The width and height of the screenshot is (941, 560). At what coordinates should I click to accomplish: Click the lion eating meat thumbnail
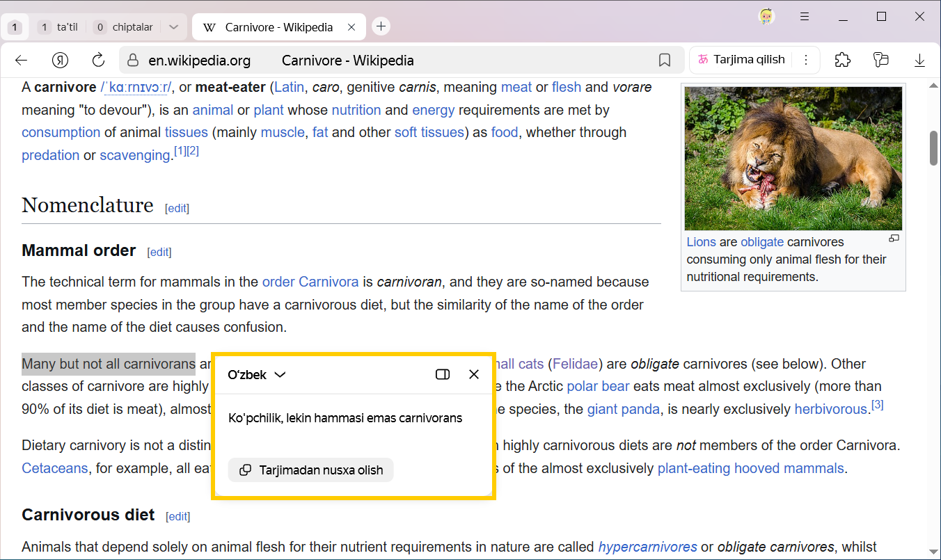[793, 159]
